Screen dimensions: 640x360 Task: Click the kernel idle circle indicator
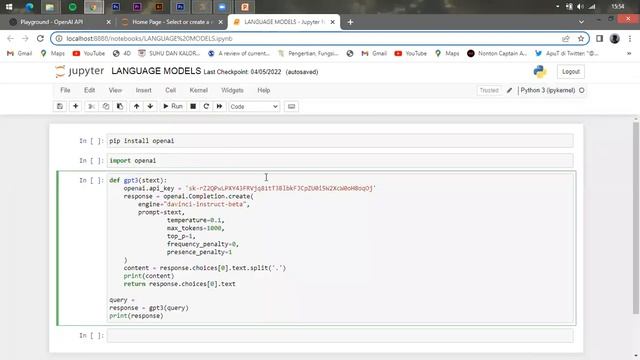(x=582, y=90)
